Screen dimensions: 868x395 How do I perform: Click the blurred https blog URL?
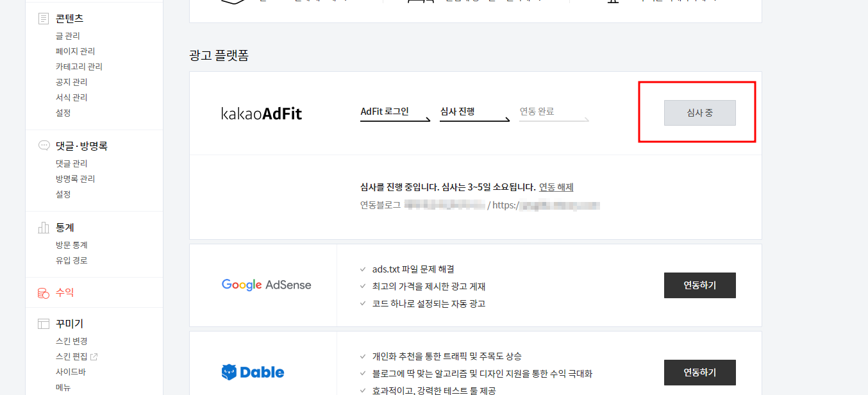coord(546,205)
